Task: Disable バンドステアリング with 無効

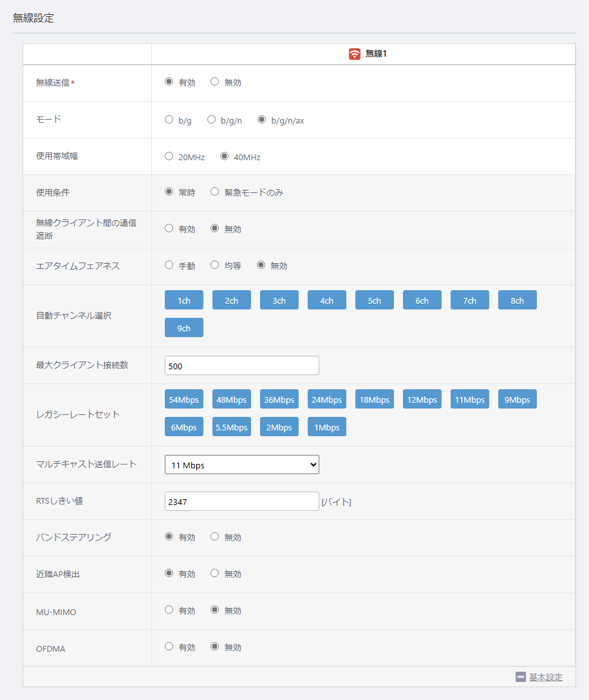Action: (215, 536)
